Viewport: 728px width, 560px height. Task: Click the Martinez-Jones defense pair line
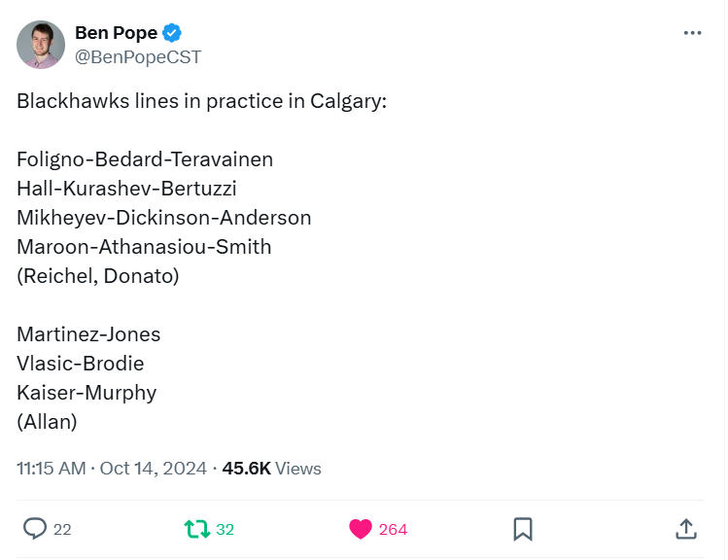click(x=88, y=334)
